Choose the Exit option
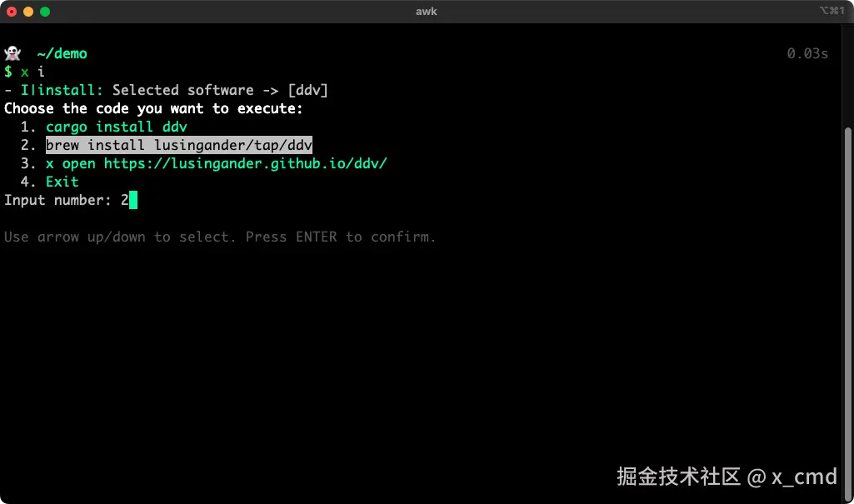Image resolution: width=854 pixels, height=504 pixels. pyautogui.click(x=62, y=182)
